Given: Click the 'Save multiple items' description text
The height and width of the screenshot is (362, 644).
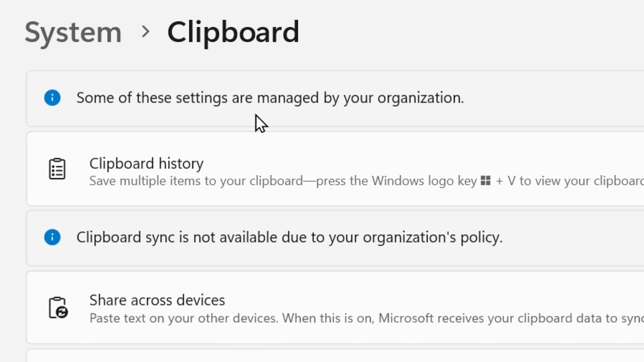Looking at the screenshot, I should 366,181.
